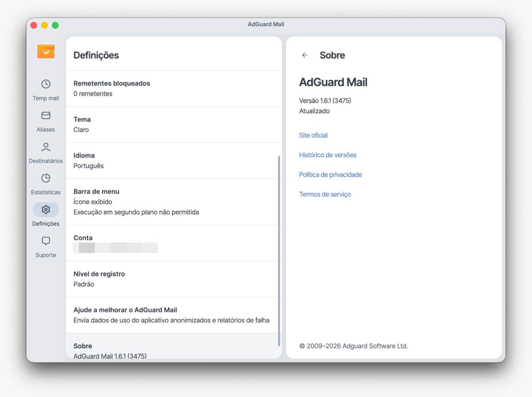
Task: Click the Estatísticas sidebar label
Action: point(46,192)
